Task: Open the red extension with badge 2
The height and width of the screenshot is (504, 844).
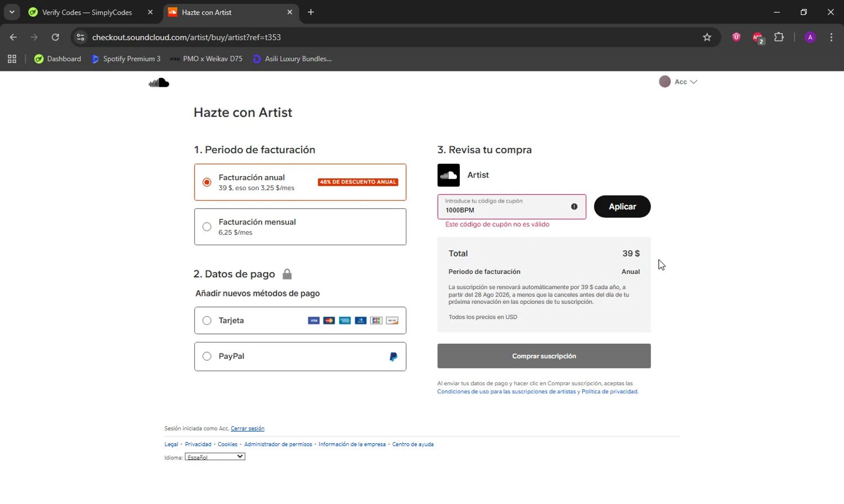Action: click(x=758, y=38)
